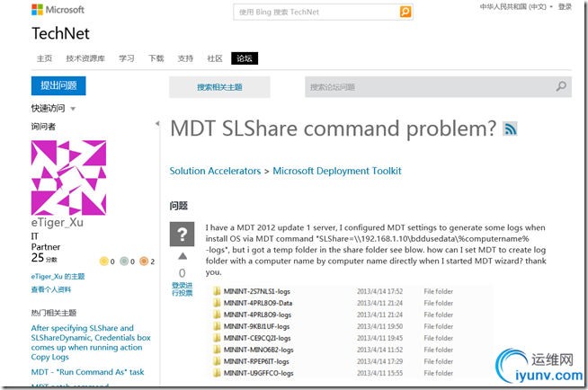Click the date 2013/4/14 11:52

click(380, 350)
